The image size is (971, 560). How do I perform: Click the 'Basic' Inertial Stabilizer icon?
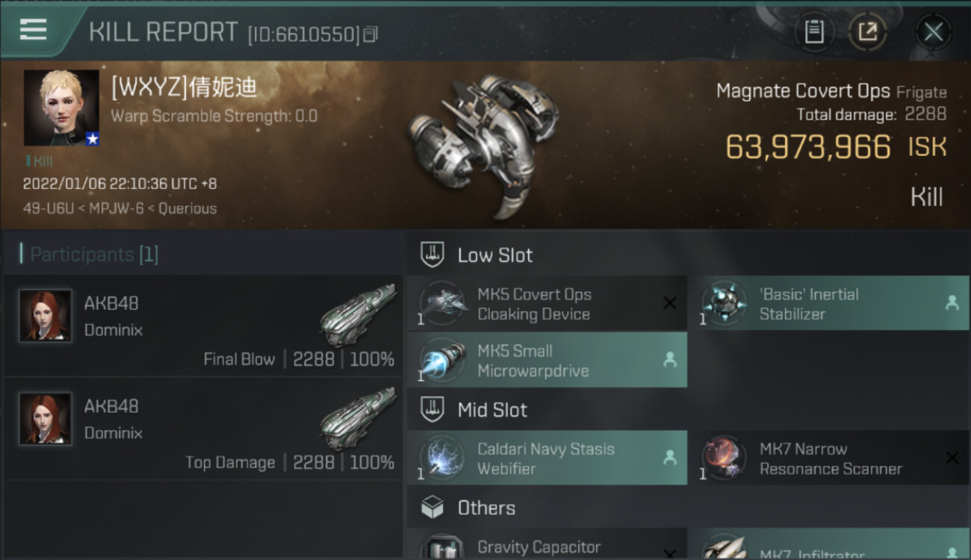pyautogui.click(x=725, y=303)
